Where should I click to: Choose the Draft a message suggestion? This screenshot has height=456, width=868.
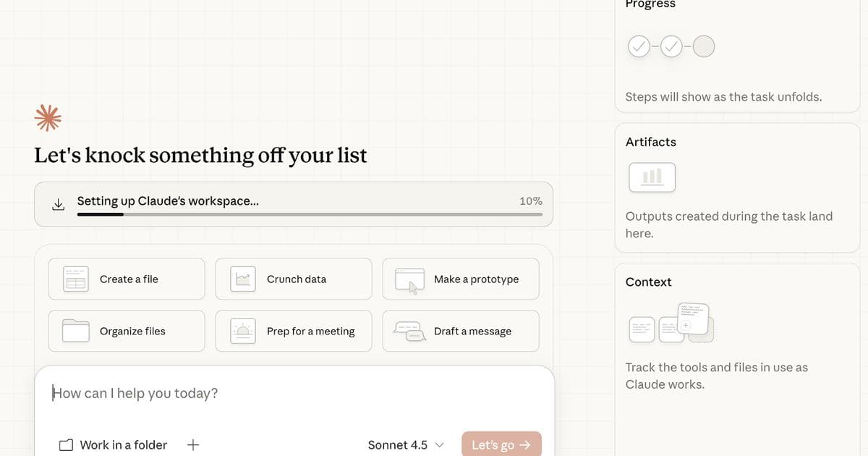pos(461,331)
